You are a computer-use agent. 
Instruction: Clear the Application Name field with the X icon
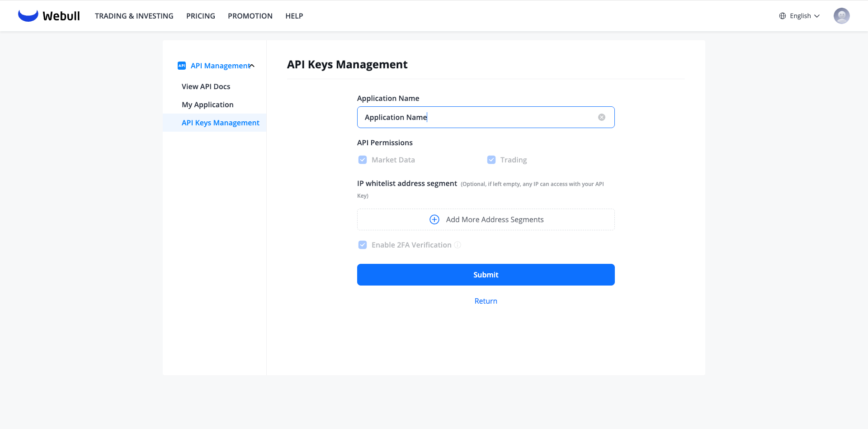(602, 117)
